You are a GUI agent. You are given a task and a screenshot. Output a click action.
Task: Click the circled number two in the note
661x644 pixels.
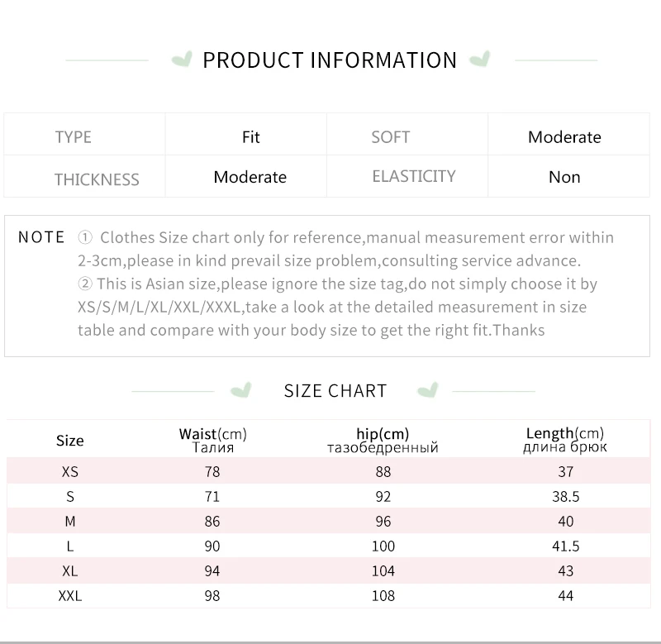click(85, 284)
